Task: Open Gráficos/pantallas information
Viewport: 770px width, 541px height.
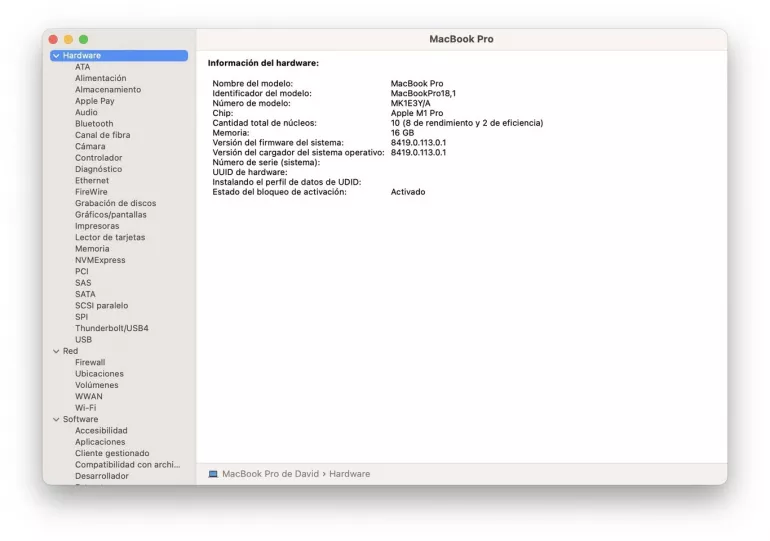Action: 111,215
